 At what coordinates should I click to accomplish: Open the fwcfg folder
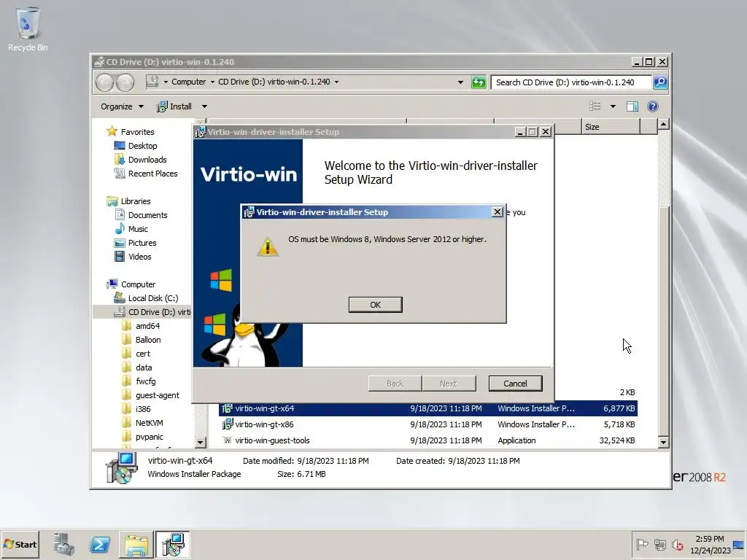(145, 381)
